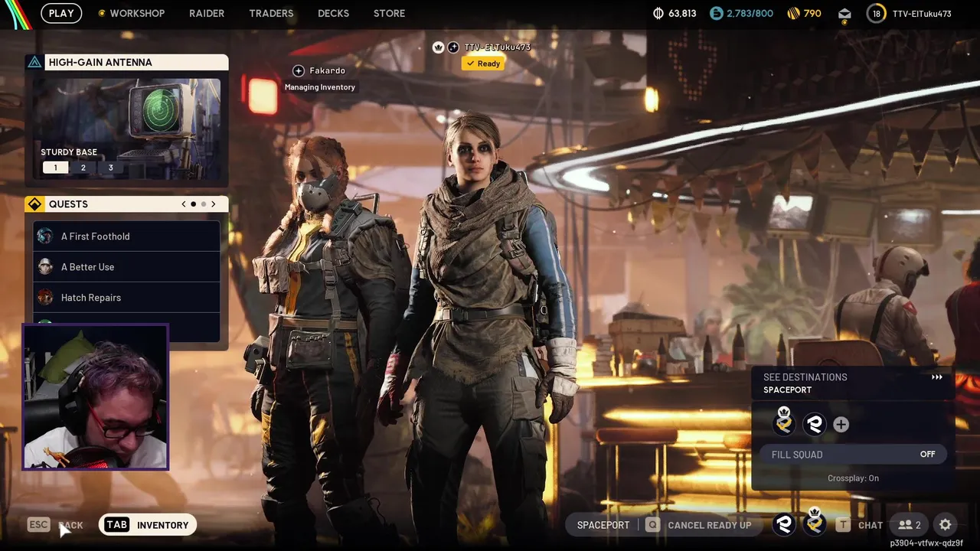Click the streamer webcam overlay
Image resolution: width=980 pixels, height=551 pixels.
click(x=95, y=396)
